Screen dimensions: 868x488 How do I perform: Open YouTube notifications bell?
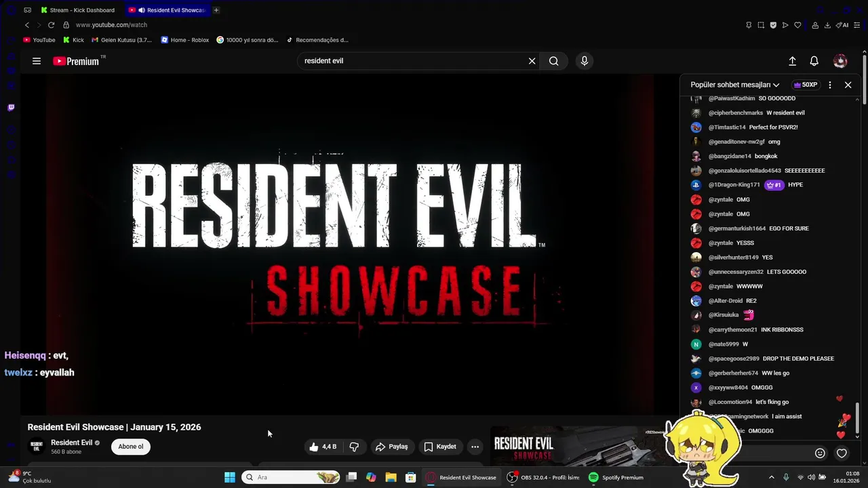tap(814, 61)
